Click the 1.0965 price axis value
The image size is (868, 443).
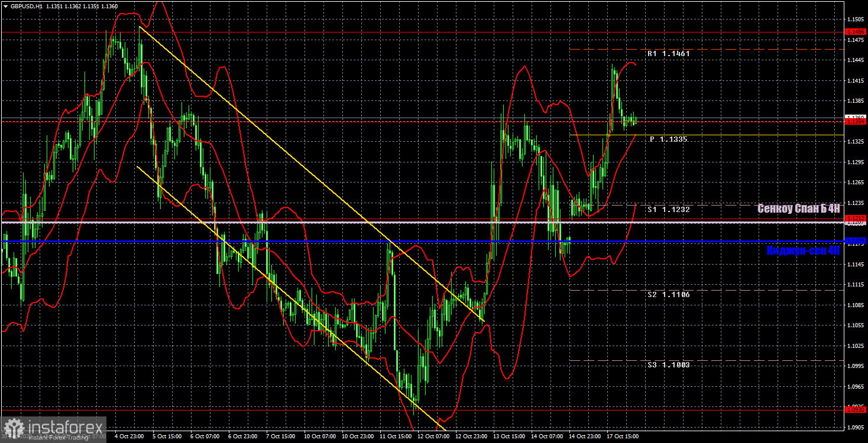[856, 386]
